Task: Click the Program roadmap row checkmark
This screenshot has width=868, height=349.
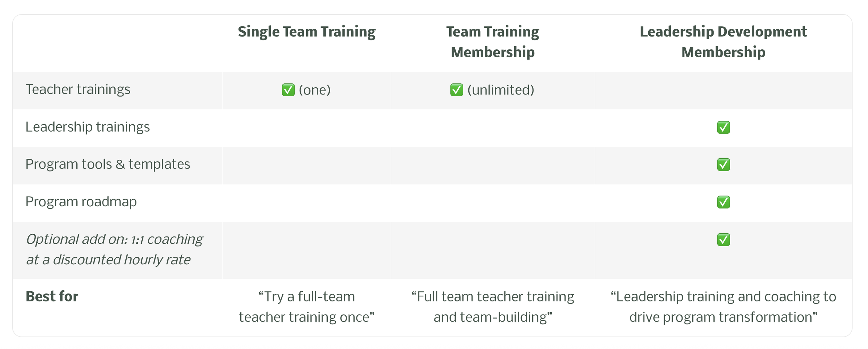Action: [724, 202]
